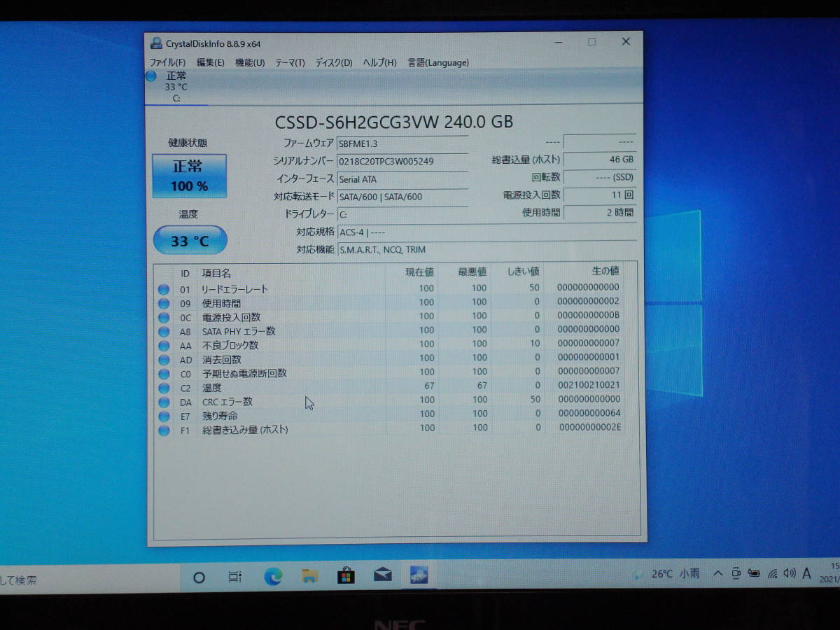Click the status dot for 使用時間 row
The image size is (840, 630).
pos(164,303)
